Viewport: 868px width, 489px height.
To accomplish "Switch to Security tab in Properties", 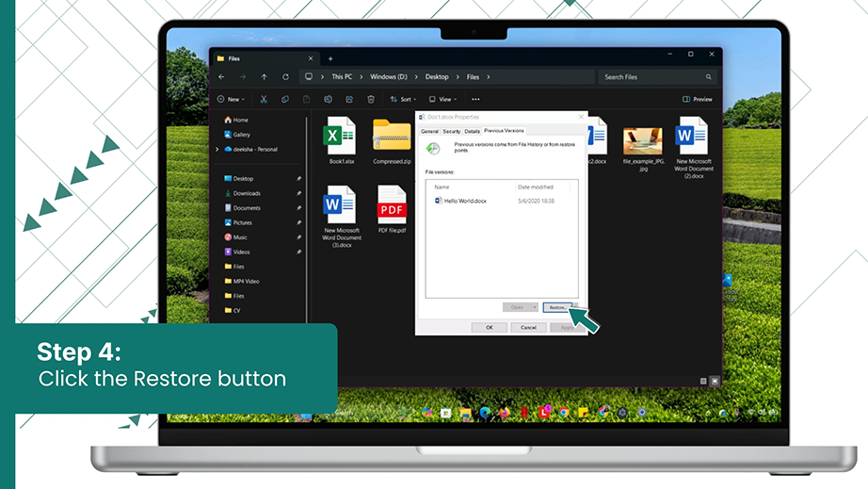I will [451, 132].
